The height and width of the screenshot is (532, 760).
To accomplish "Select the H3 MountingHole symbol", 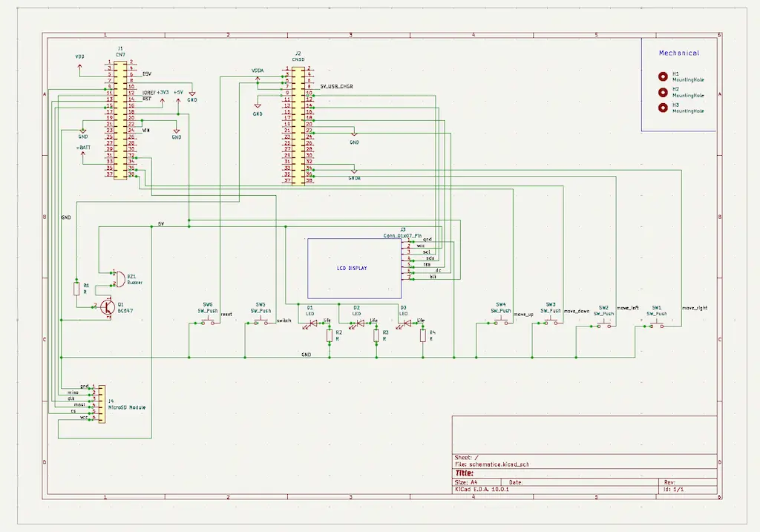I will point(663,108).
